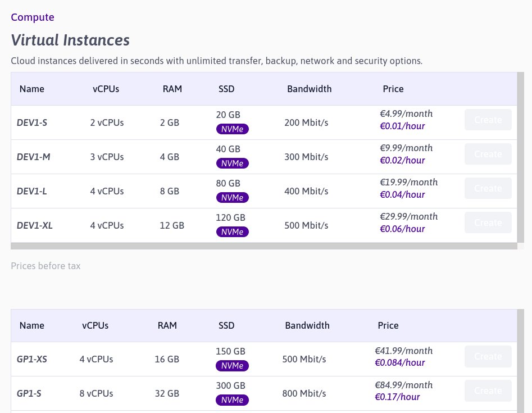Click the €29.99/month price
Image resolution: width=532 pixels, height=413 pixels.
click(409, 216)
